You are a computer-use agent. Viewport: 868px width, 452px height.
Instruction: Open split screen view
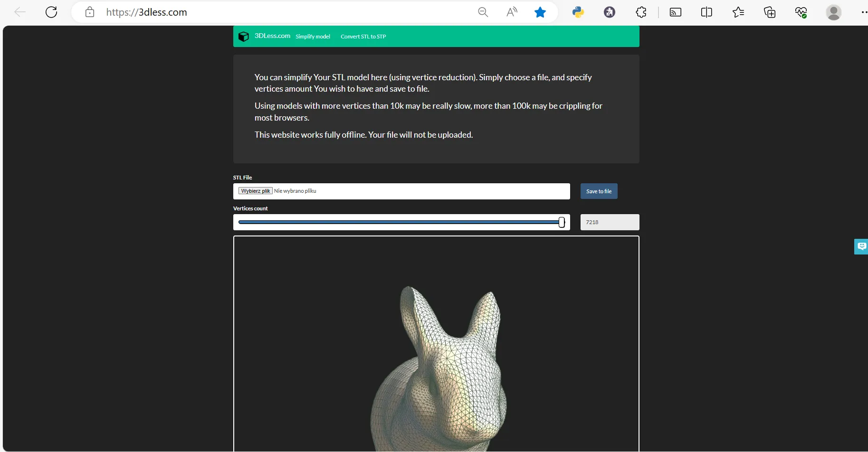click(x=706, y=12)
